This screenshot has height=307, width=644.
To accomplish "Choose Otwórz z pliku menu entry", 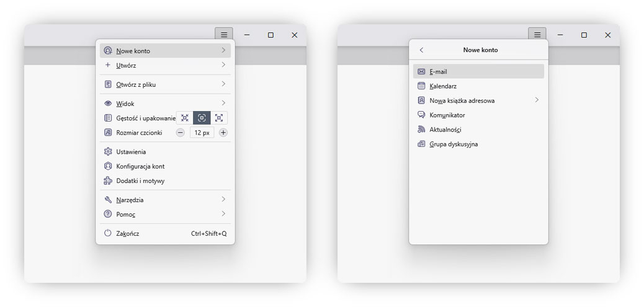I will point(165,84).
